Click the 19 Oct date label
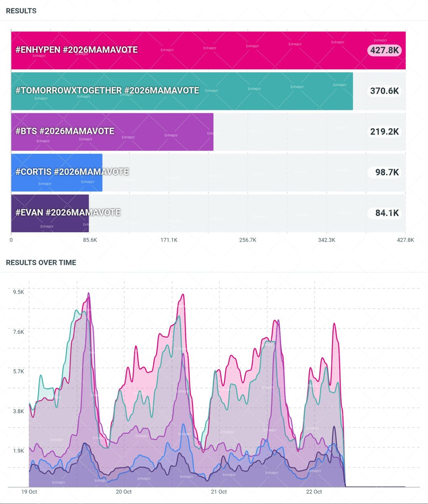Viewport: 428px width, 504px height. 29,492
